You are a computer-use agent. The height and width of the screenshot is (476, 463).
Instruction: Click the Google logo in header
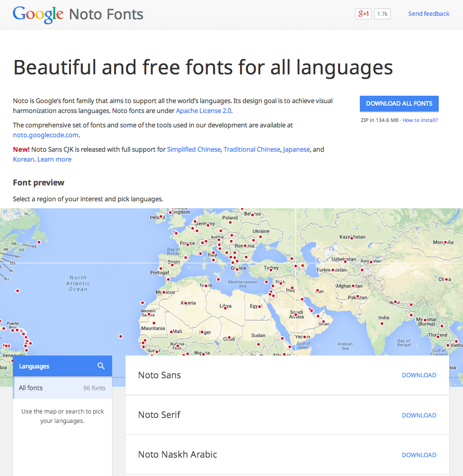(x=38, y=14)
